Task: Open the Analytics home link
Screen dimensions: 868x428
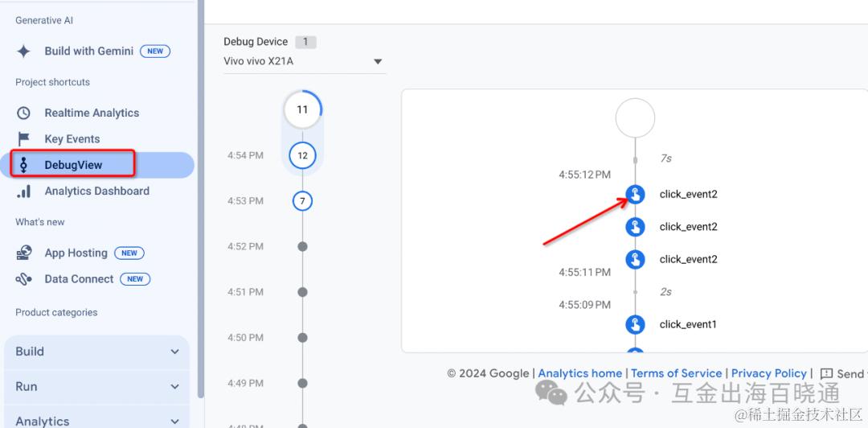Action: click(580, 373)
